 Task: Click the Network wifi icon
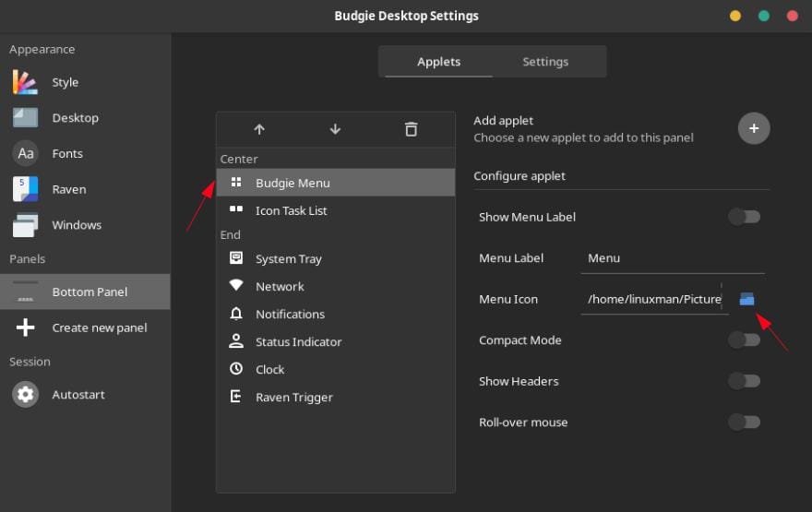236,285
